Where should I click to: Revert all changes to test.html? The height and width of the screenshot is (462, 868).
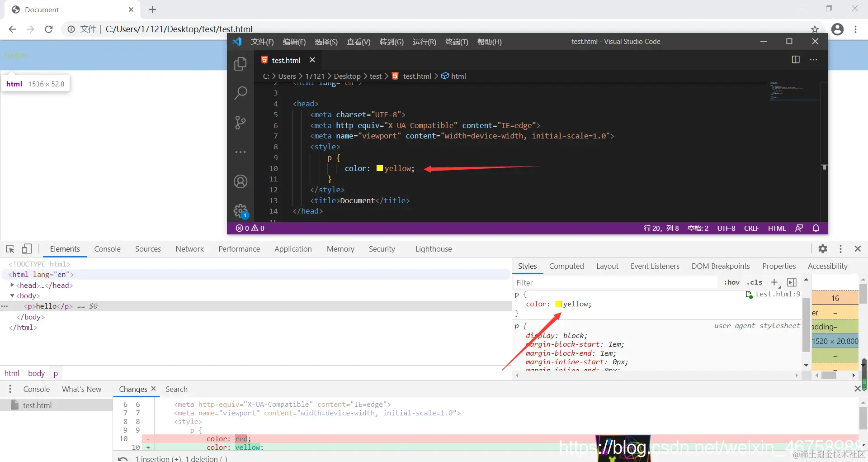[123, 458]
